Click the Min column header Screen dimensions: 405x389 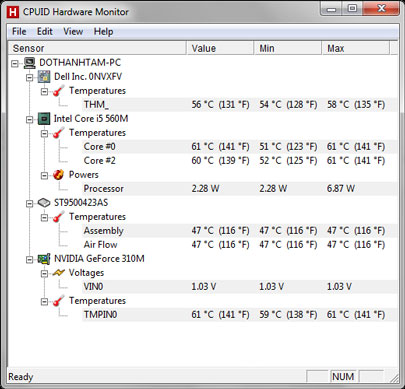(288, 48)
